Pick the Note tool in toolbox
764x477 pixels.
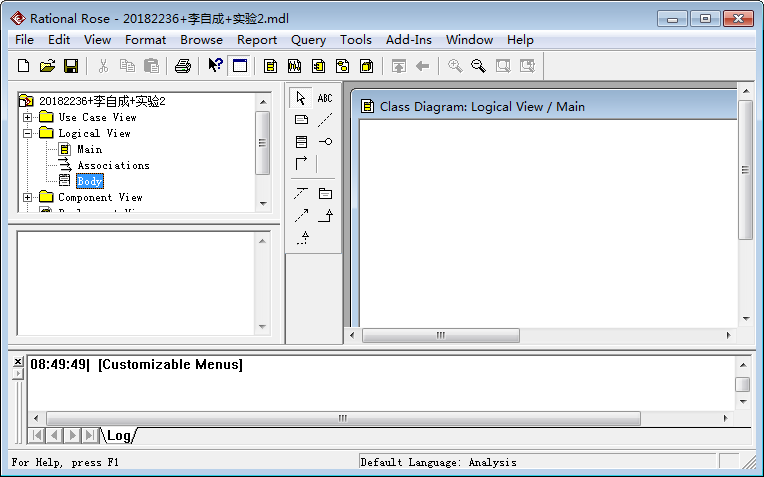(301, 120)
